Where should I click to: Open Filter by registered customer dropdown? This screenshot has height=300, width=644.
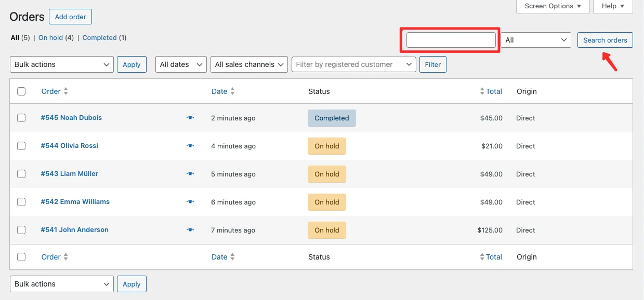pos(354,64)
